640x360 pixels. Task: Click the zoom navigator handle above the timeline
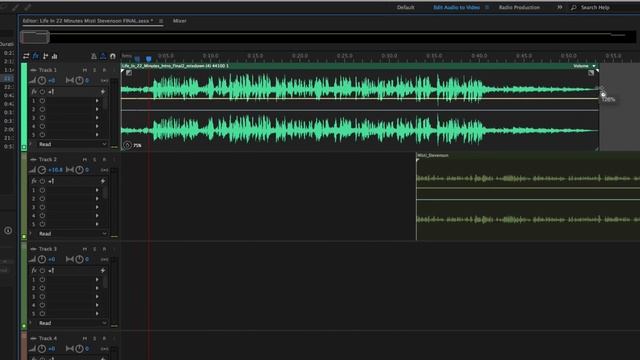point(35,38)
